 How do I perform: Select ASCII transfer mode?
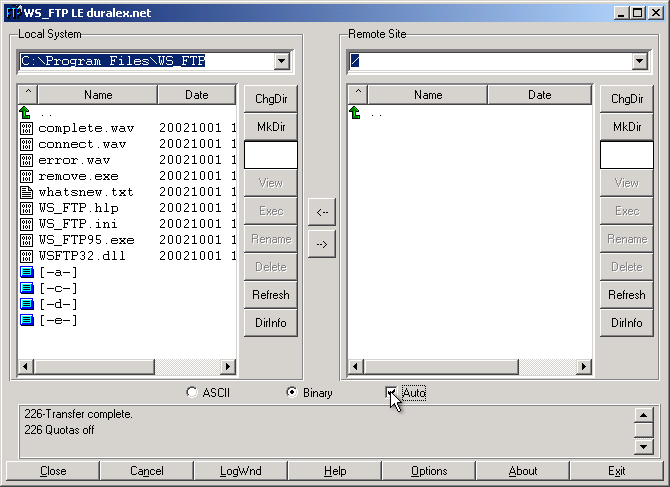[x=192, y=393]
